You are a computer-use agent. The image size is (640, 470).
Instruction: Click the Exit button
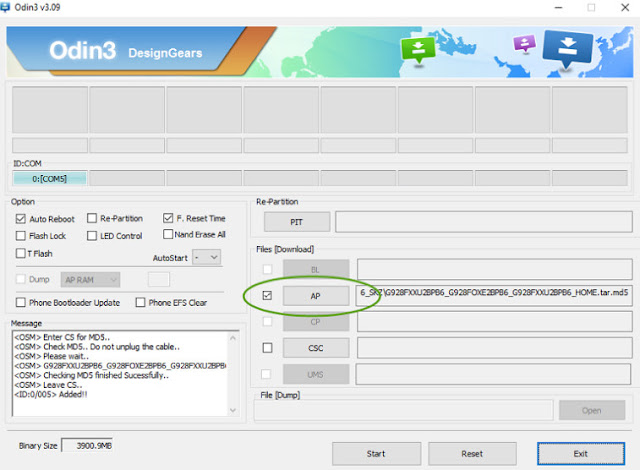581,454
